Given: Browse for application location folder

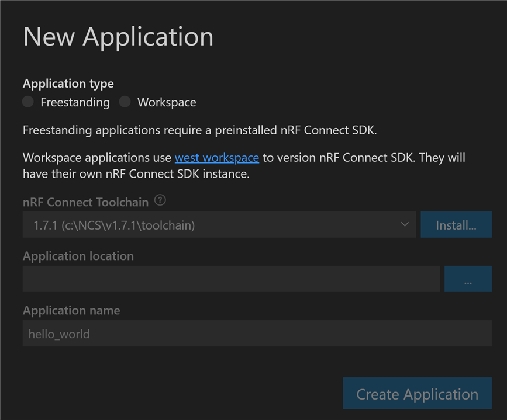Looking at the screenshot, I should coord(468,279).
